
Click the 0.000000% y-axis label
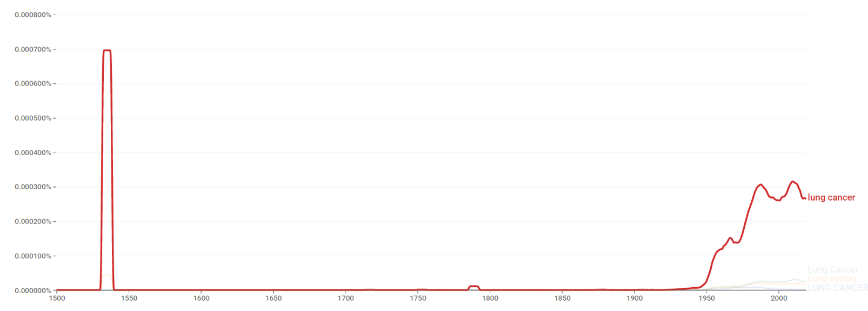33,290
